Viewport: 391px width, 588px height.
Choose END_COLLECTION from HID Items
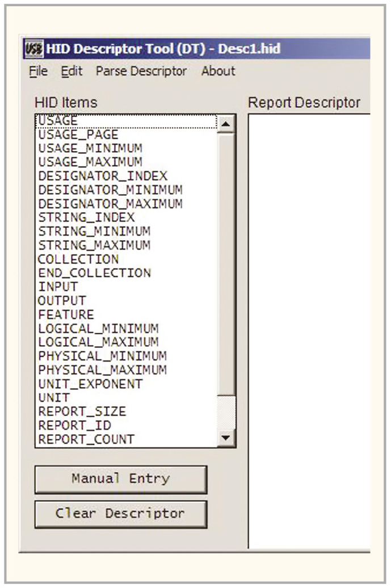click(94, 273)
